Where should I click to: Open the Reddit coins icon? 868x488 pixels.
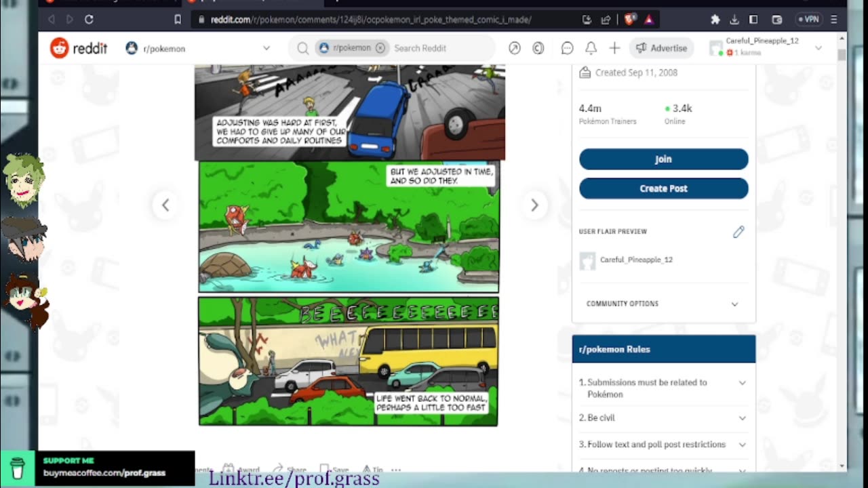[538, 48]
